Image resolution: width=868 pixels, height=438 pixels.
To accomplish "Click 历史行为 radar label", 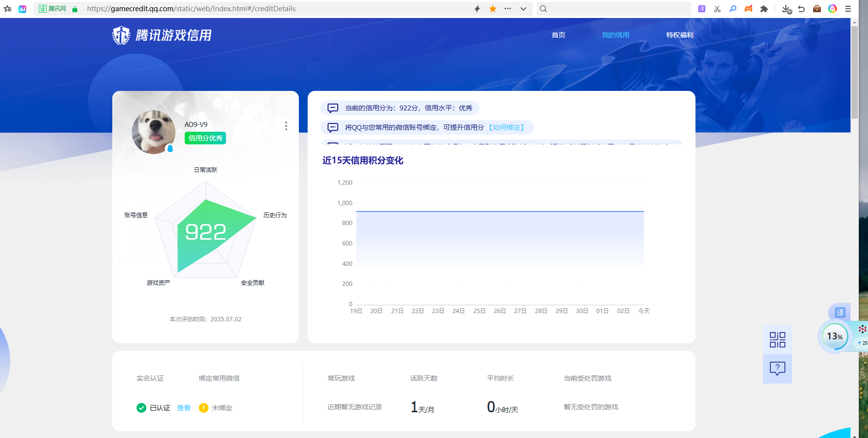I will (275, 215).
